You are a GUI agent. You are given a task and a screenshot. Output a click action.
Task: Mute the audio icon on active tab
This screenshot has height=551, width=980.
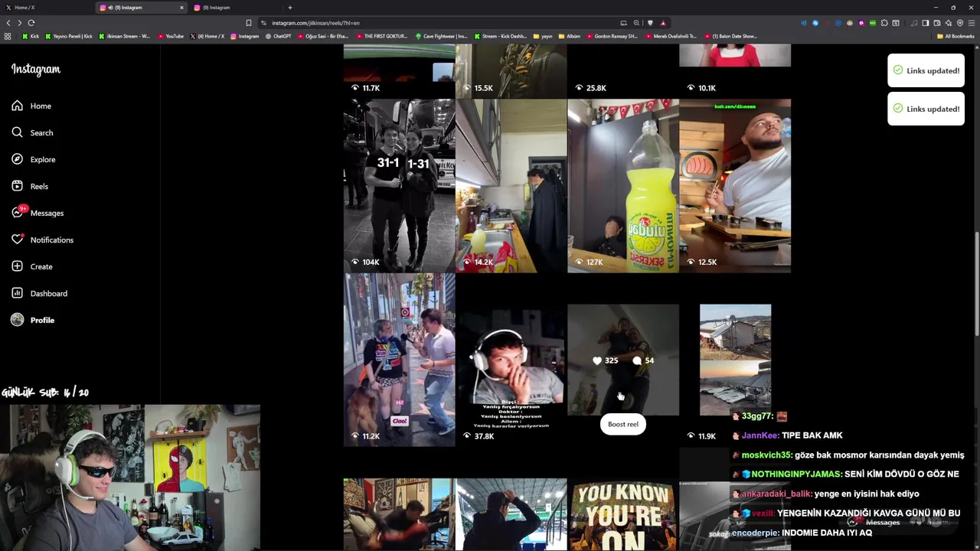pyautogui.click(x=111, y=8)
